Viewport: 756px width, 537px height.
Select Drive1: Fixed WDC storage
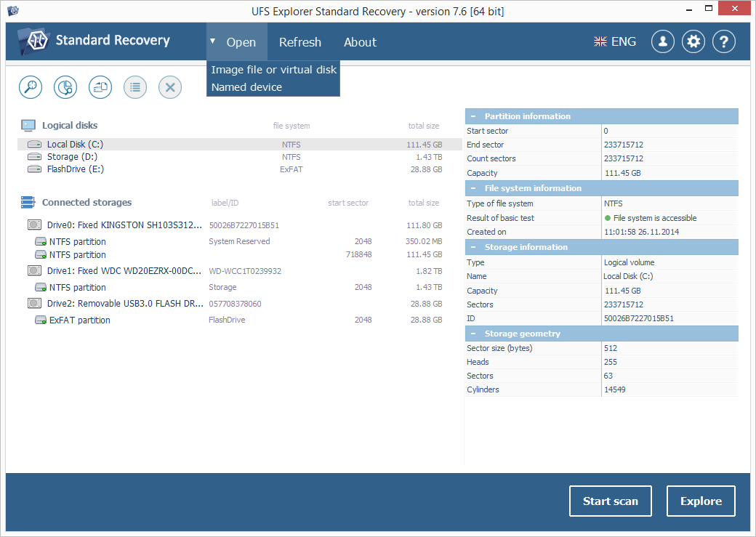239,271
